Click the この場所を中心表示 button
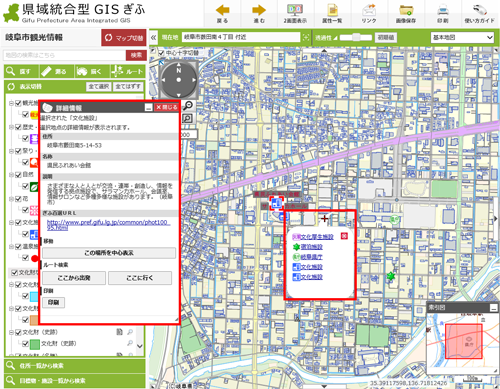Screen dimensions: 500x389 coord(109,253)
